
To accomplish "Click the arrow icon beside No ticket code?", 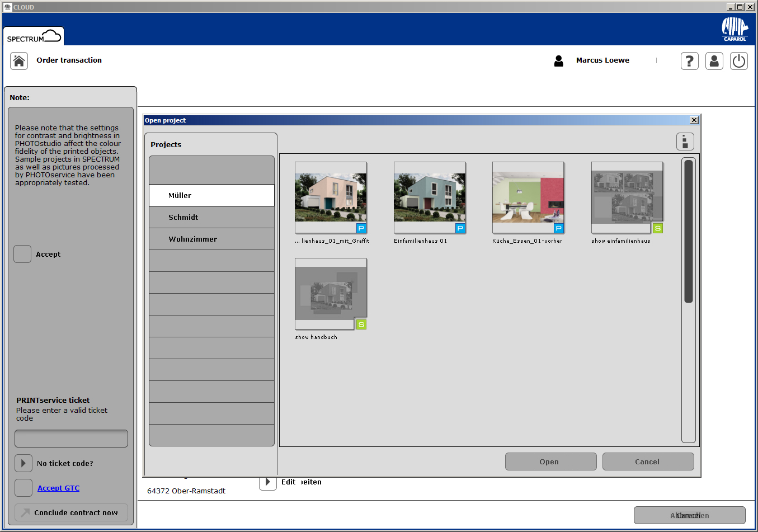I will [23, 463].
